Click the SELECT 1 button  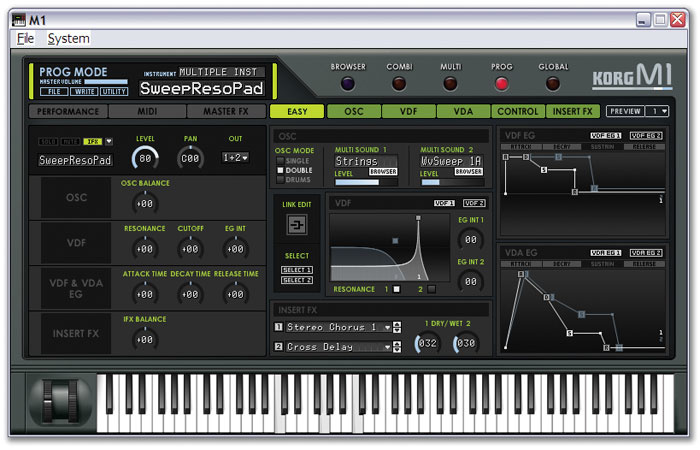tap(297, 270)
